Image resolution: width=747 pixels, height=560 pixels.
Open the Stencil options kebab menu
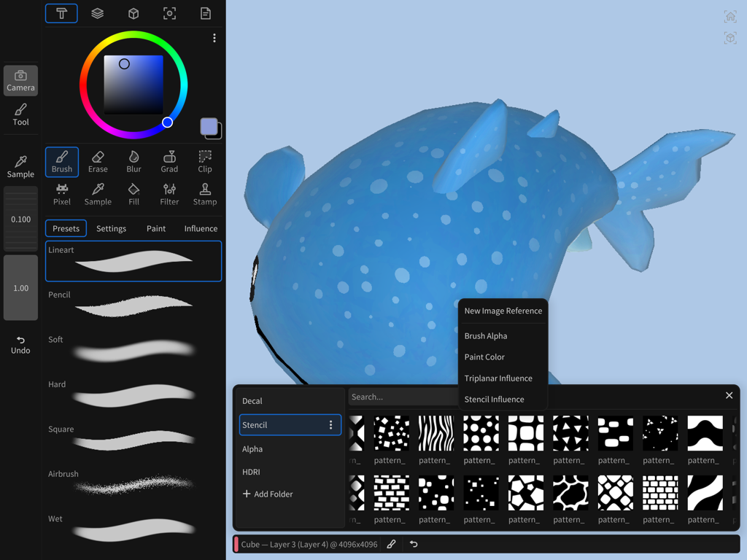click(330, 424)
